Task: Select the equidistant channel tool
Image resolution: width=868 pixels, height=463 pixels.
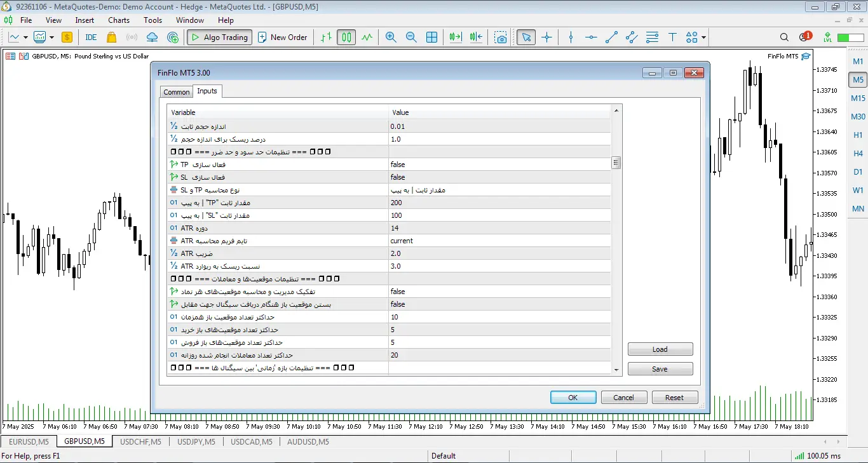Action: (x=632, y=37)
